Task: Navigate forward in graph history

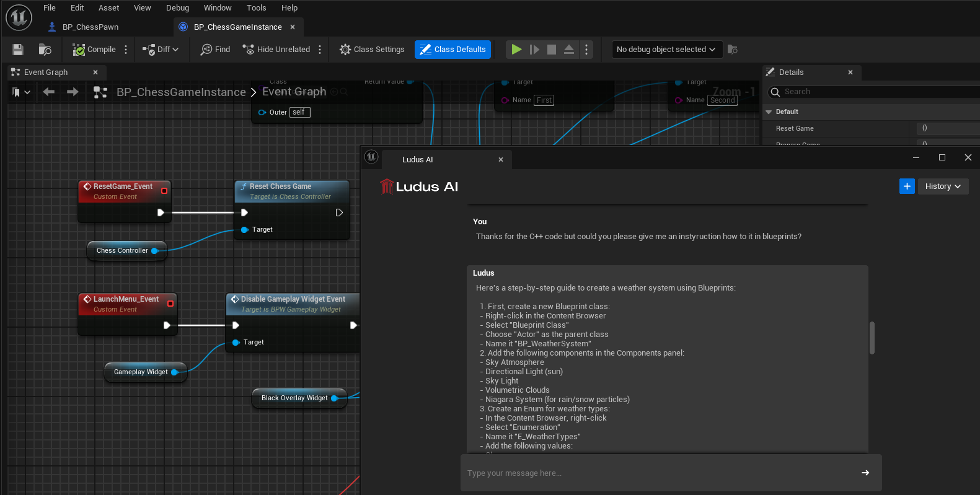Action: pos(73,92)
